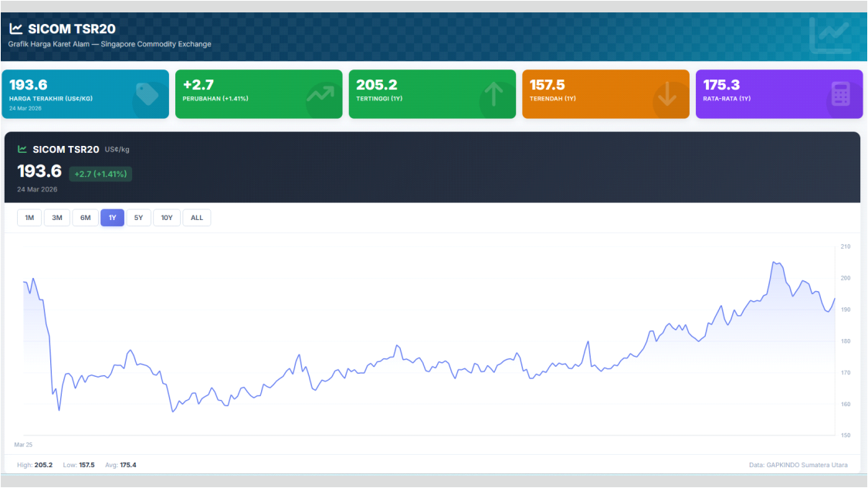The image size is (868, 488).
Task: Show the 5Y price history
Action: click(138, 218)
